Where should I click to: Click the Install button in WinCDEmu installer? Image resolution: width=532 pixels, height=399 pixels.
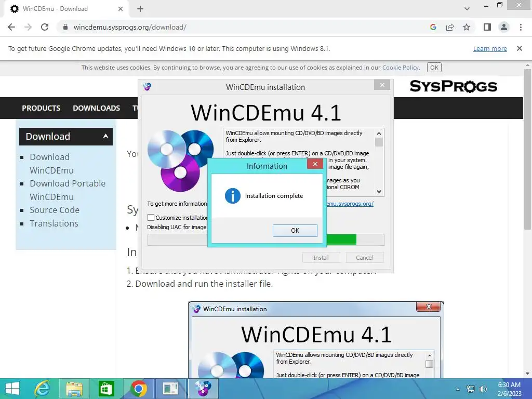(321, 258)
